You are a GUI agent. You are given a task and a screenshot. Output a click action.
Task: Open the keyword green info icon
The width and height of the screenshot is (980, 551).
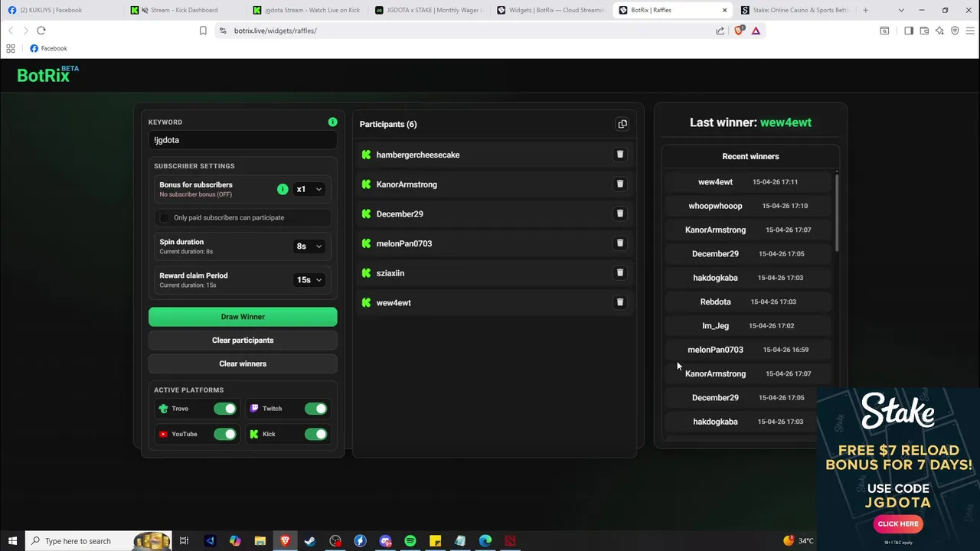[332, 122]
